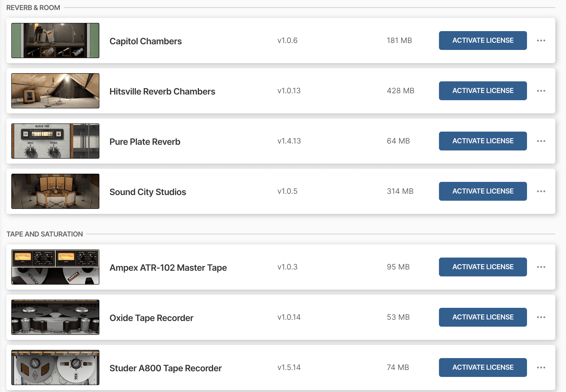Open the three-dot menu for Pure Plate Reverb
The image size is (566, 392).
click(x=541, y=141)
